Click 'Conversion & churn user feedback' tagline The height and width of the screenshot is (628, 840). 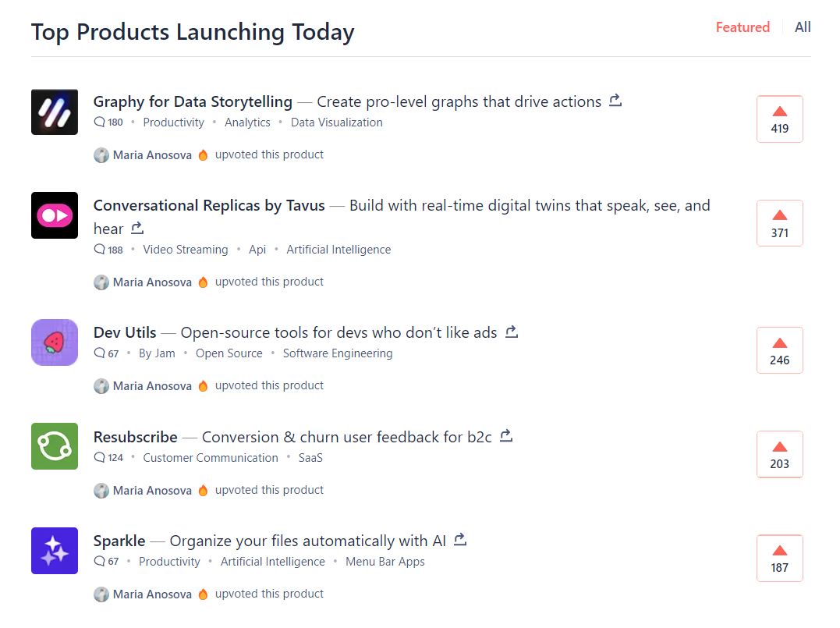pos(346,437)
